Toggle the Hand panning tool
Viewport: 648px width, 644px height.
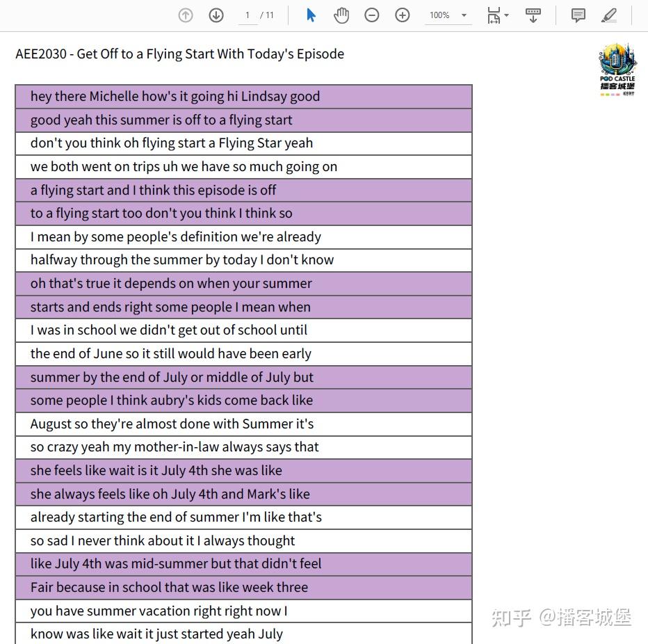pyautogui.click(x=341, y=15)
